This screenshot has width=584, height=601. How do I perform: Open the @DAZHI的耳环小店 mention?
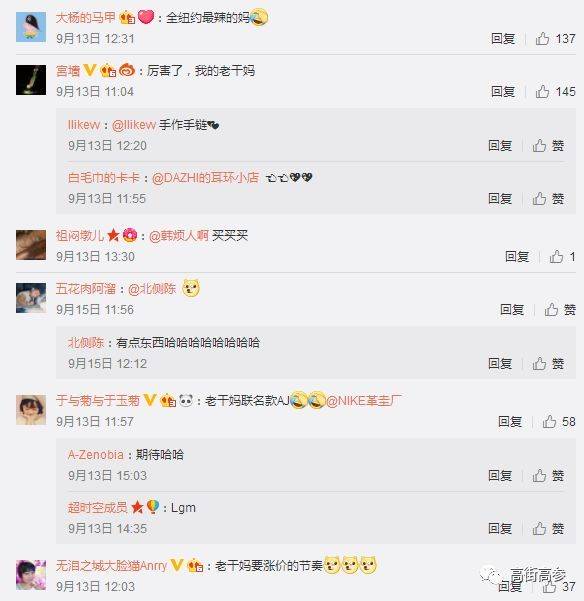pyautogui.click(x=205, y=178)
